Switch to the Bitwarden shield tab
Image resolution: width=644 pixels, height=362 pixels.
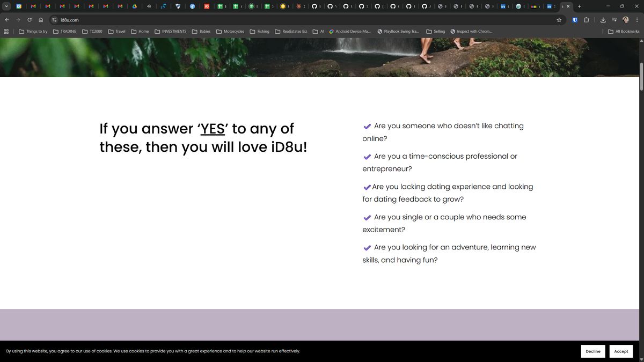pyautogui.click(x=178, y=6)
